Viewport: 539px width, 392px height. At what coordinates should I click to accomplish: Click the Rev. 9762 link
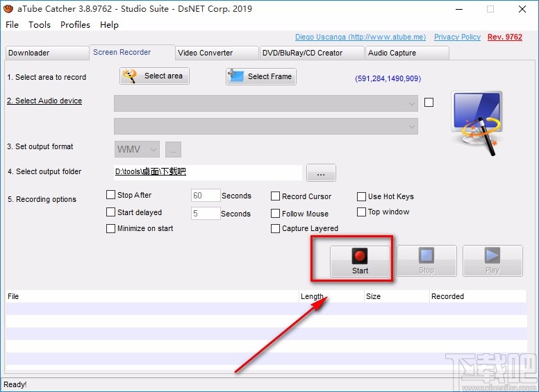coord(505,37)
